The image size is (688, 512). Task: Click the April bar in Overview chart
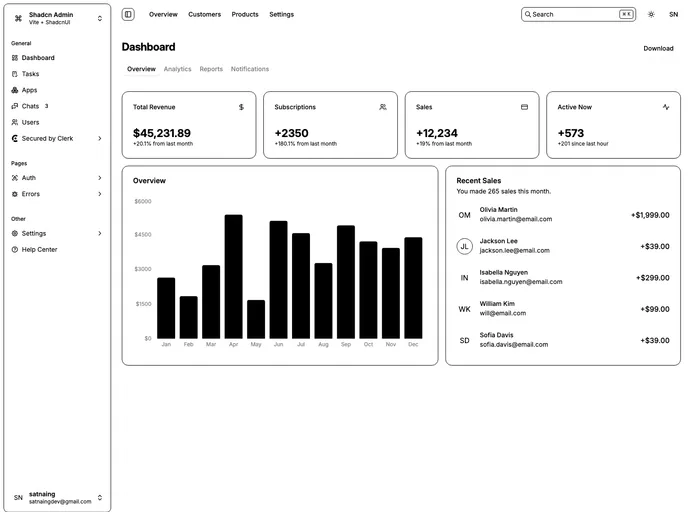(x=233, y=276)
